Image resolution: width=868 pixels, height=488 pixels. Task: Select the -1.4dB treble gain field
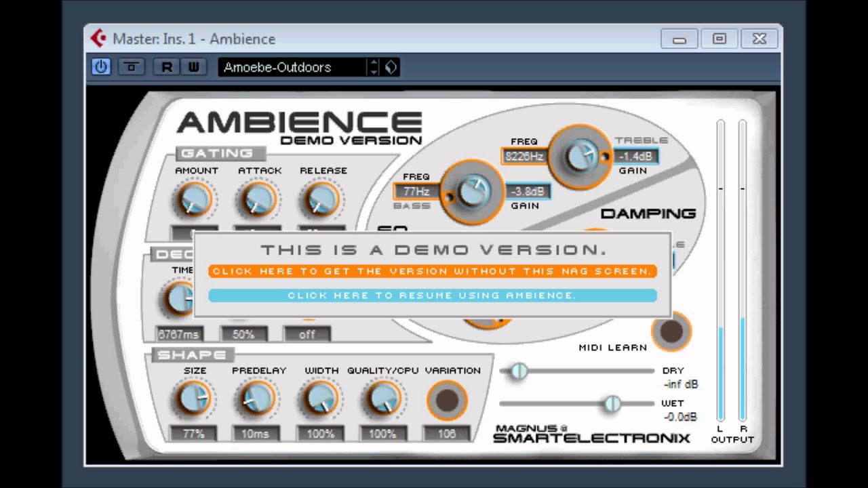pyautogui.click(x=636, y=157)
